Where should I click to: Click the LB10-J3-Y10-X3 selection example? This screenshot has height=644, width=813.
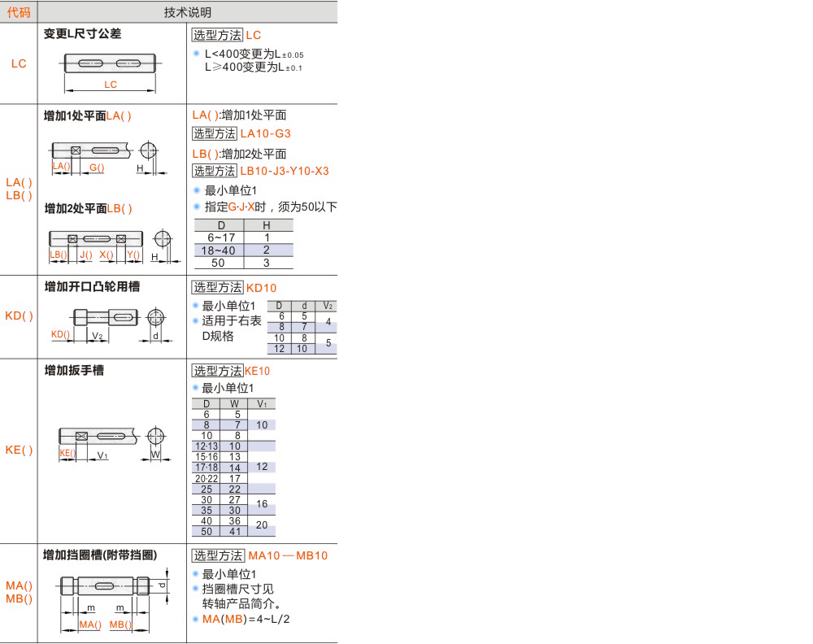[x=285, y=171]
